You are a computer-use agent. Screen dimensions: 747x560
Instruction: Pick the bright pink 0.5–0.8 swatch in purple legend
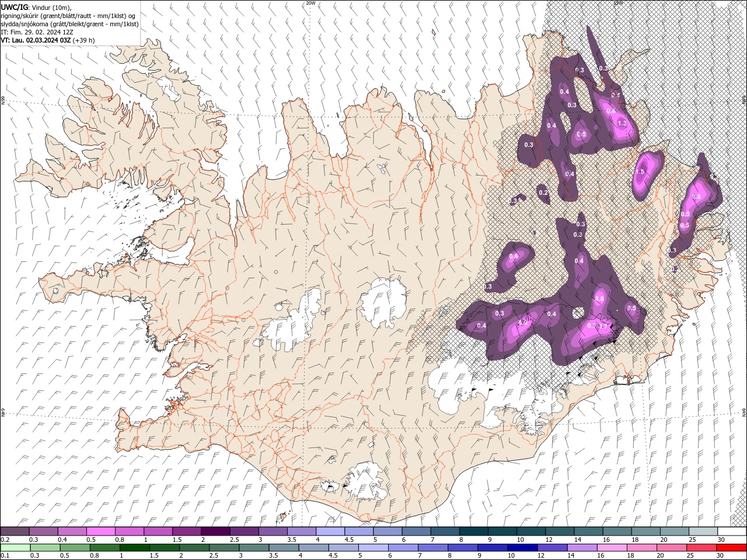100,531
